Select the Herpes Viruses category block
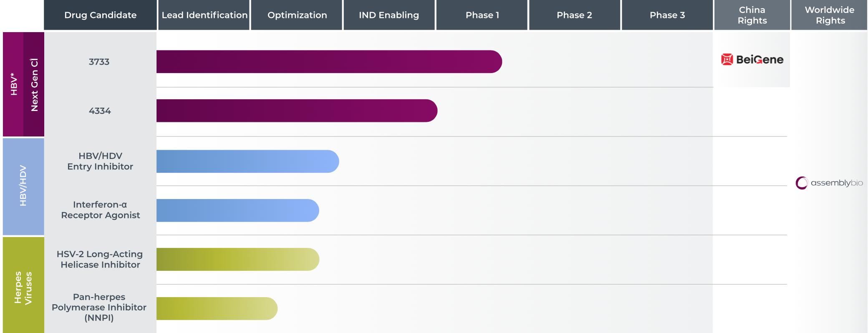Screen dimensions: 868x333 click(x=23, y=286)
